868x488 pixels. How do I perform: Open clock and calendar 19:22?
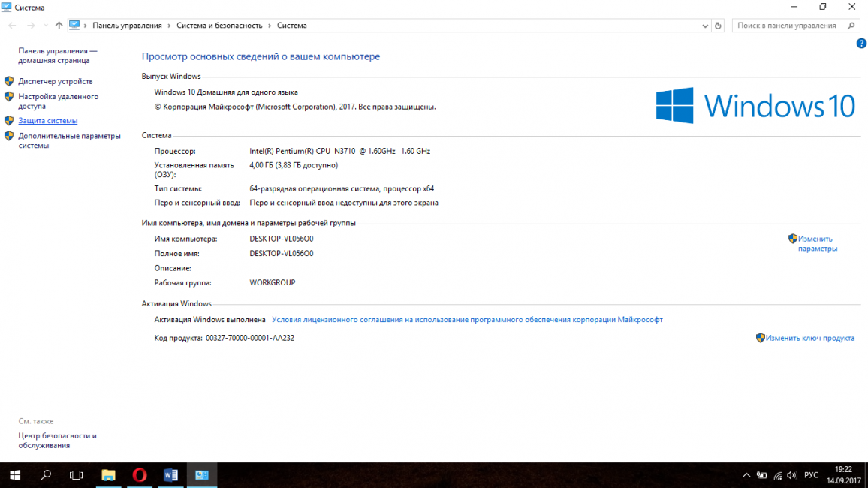(844, 475)
